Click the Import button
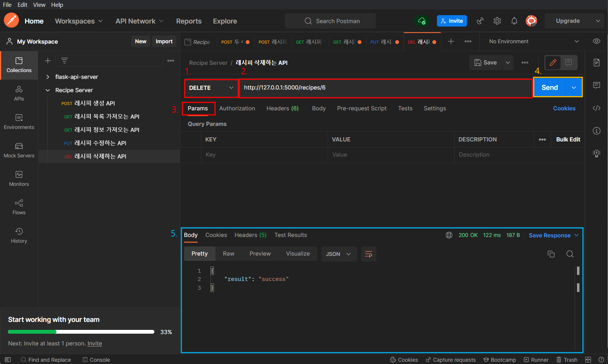Viewport: 608px width, 364px height. point(164,41)
